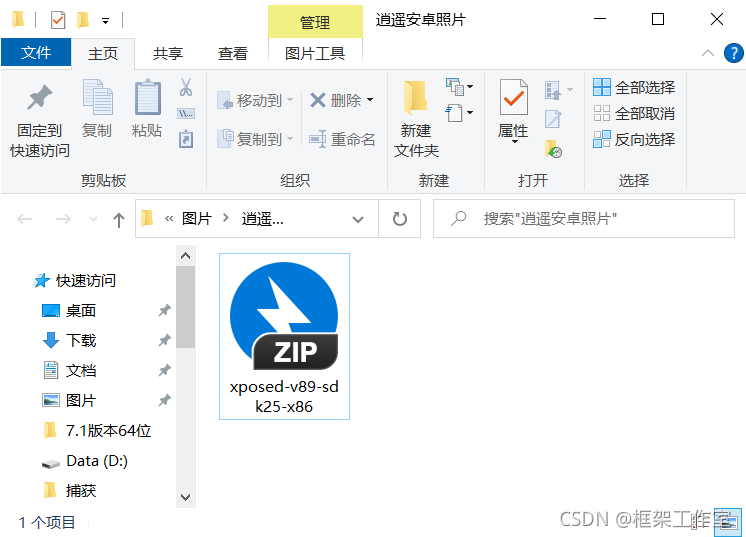
Task: Open the Copy to (复制到) menu
Action: tap(255, 139)
